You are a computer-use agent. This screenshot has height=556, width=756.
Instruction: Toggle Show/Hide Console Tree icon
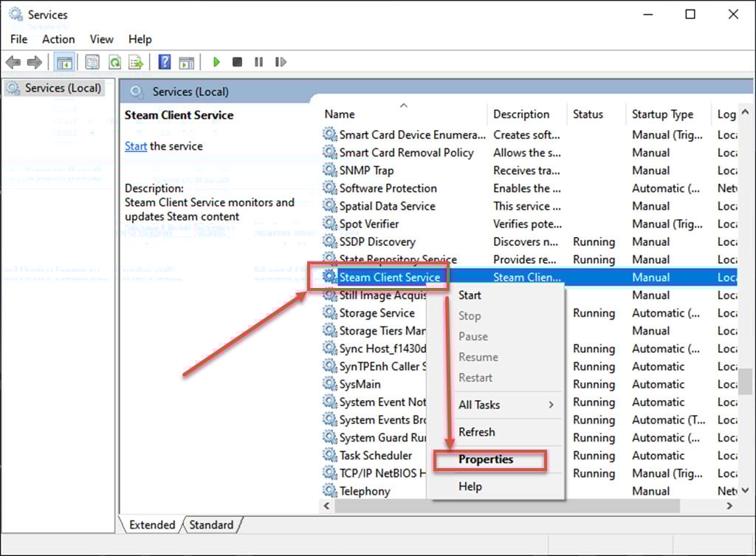(x=64, y=62)
